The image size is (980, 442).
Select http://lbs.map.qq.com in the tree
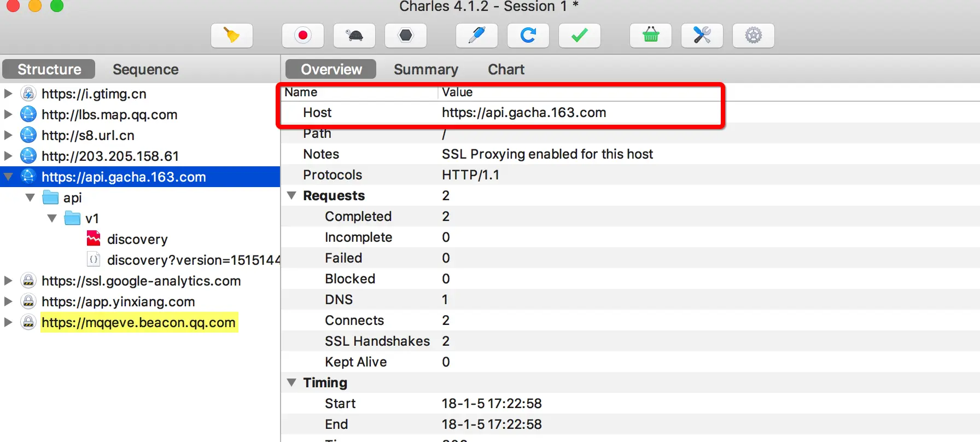point(109,114)
